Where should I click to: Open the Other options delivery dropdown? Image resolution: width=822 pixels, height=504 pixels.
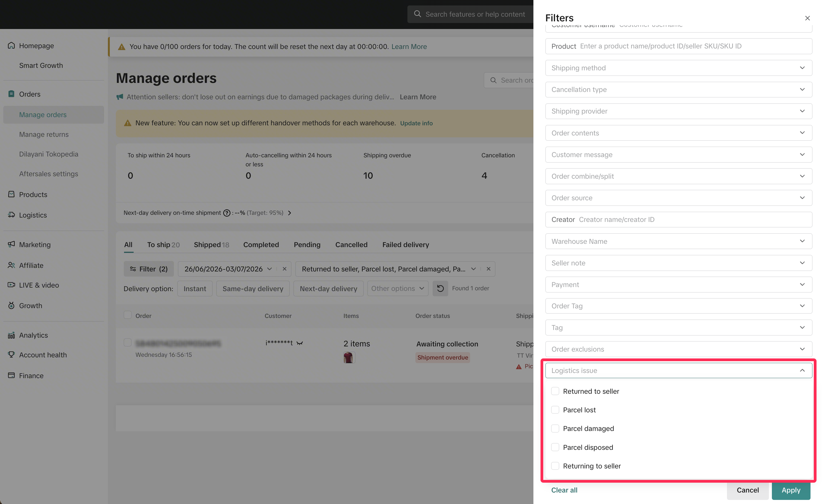point(398,288)
